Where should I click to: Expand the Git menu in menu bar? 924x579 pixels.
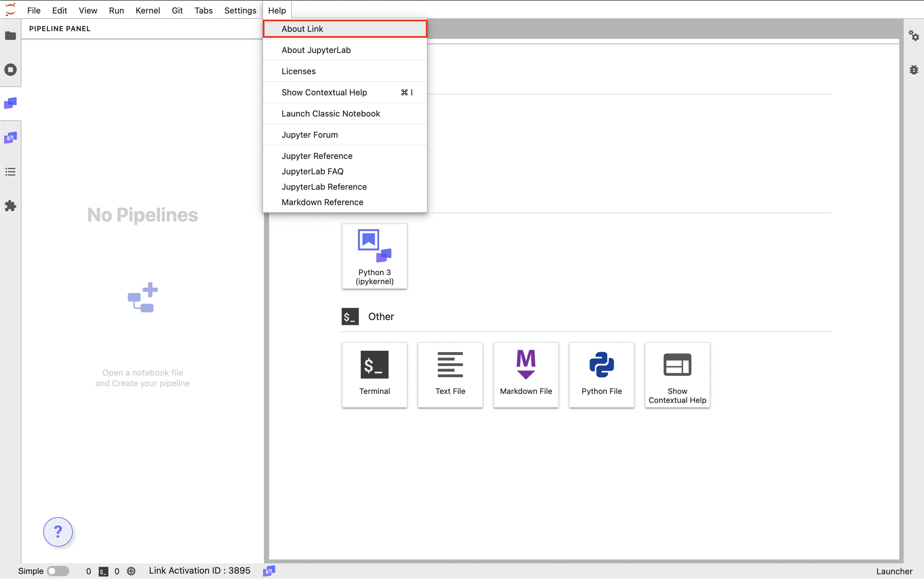point(177,10)
